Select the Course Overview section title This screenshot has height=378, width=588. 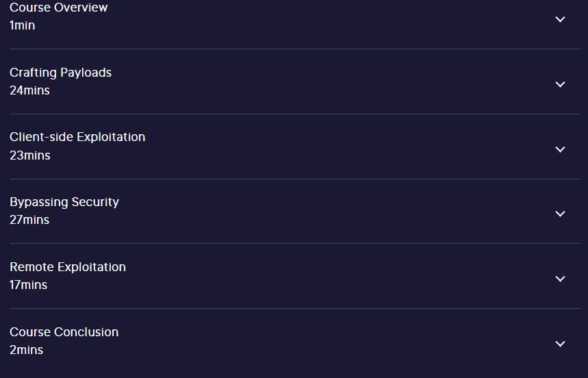pos(58,7)
